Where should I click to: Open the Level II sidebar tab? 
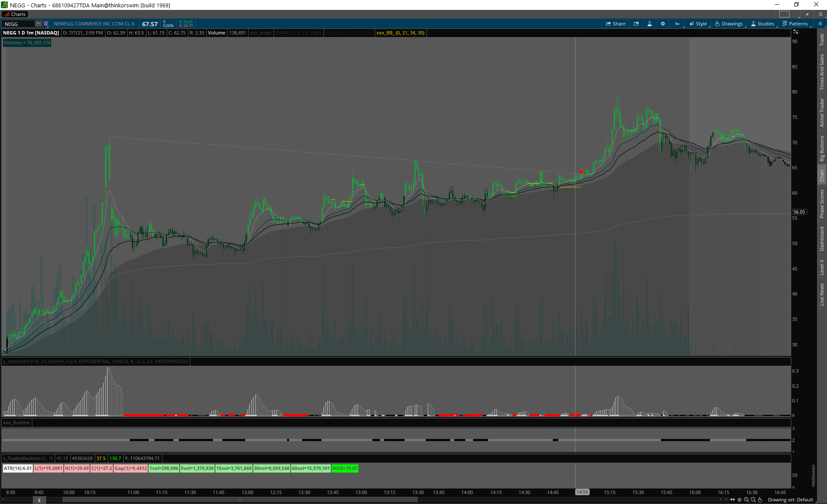pyautogui.click(x=822, y=267)
